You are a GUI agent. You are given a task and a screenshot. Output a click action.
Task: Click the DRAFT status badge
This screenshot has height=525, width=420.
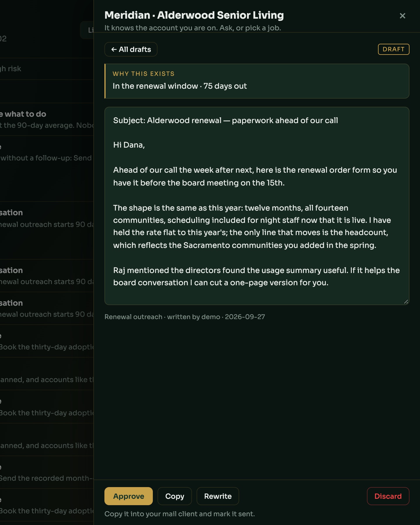coord(393,49)
